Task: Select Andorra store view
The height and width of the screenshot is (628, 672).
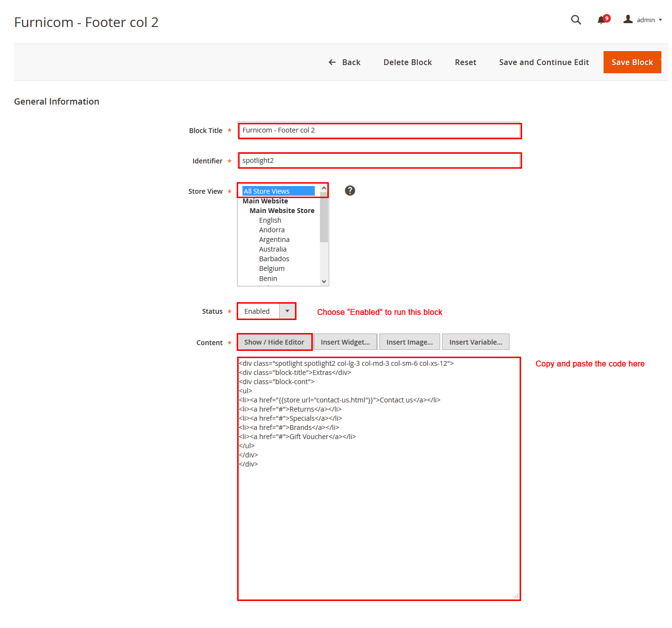Action: [272, 230]
